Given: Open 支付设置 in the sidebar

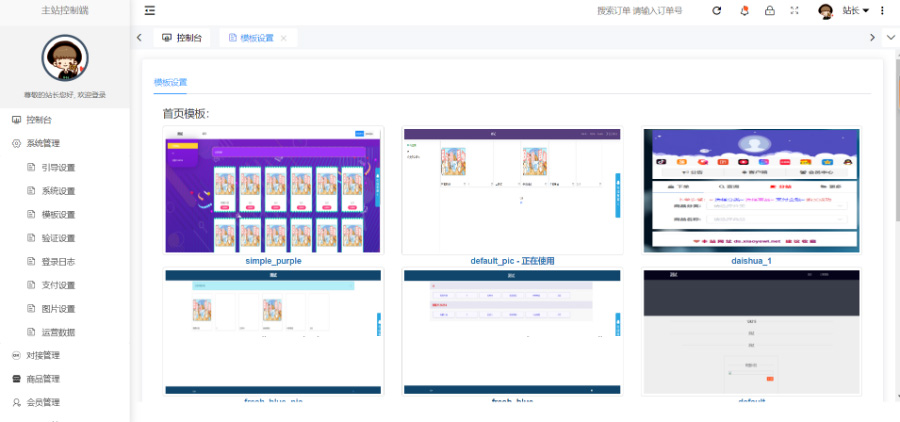Looking at the screenshot, I should (x=58, y=285).
